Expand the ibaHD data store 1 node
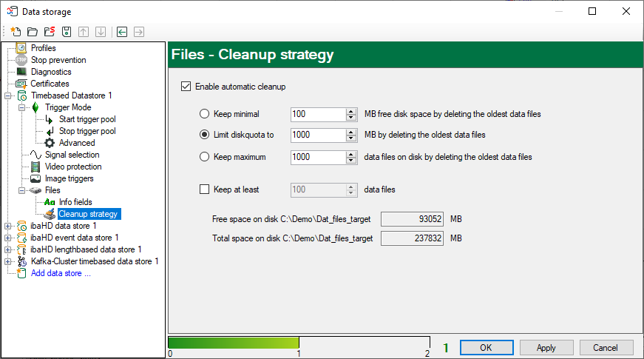Image resolution: width=644 pixels, height=359 pixels. [x=8, y=227]
